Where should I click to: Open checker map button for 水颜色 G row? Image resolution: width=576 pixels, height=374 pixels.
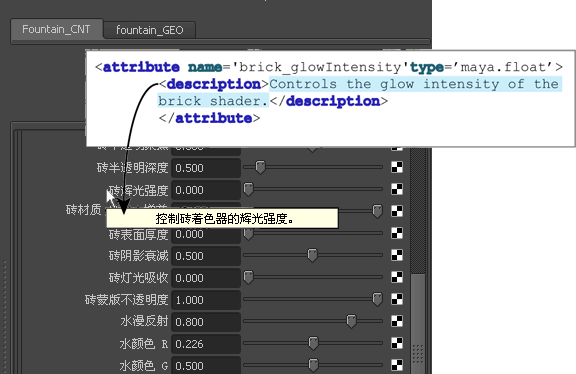[x=397, y=365]
